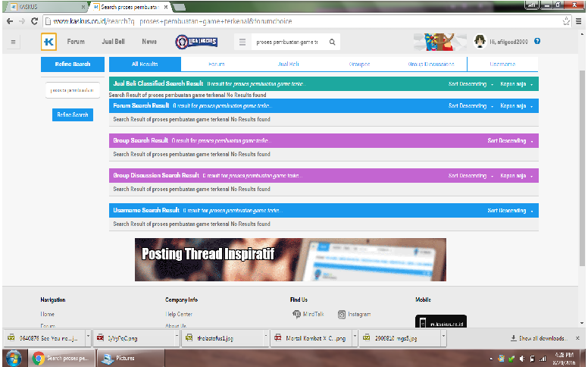Screen dimensions: 588x367
Task: Expand Kapan saja in Forum Search Result header
Action: click(516, 106)
